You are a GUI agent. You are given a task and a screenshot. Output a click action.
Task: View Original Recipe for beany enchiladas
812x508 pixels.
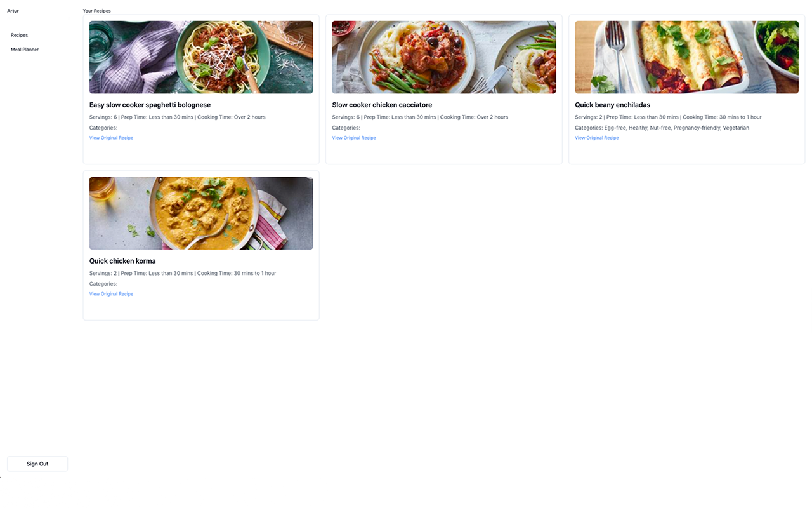pos(597,138)
